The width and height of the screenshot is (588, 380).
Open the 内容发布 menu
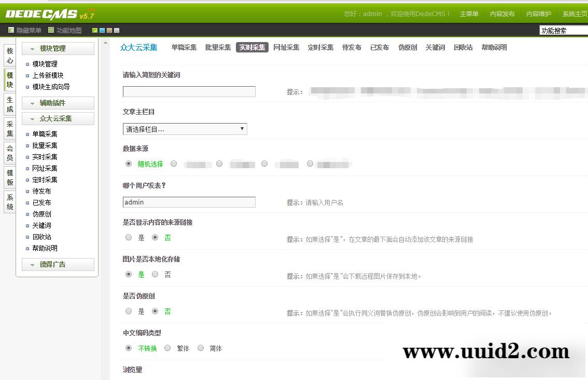pos(502,14)
